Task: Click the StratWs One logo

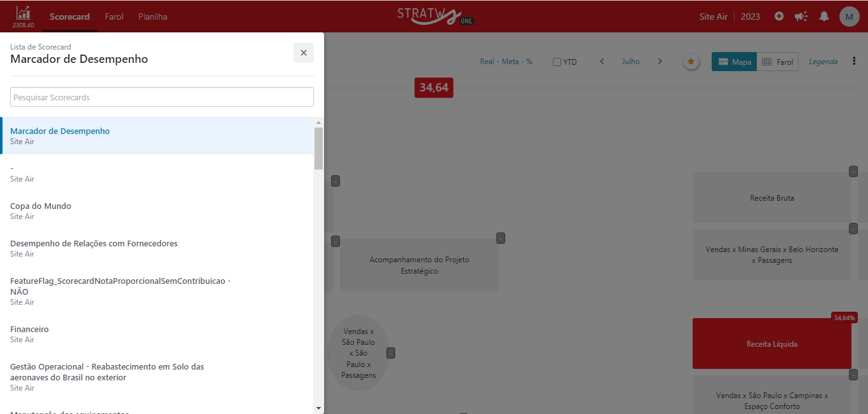Action: [434, 16]
